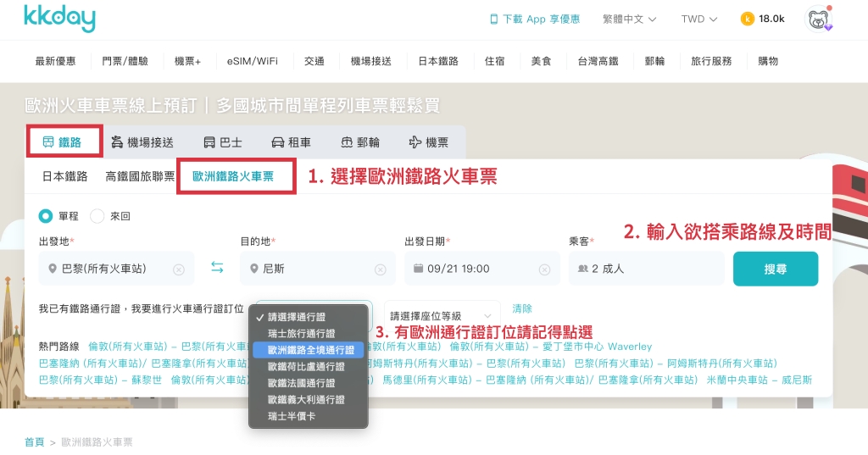Screen dimensions: 868x455
Task: Open 購物 in top navigation
Action: [x=768, y=62]
